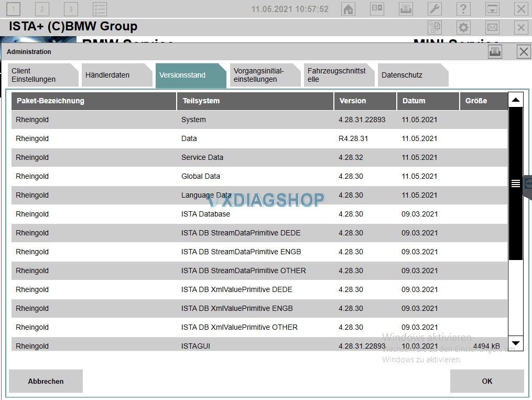Click the scroll up arrow of table

(516, 100)
